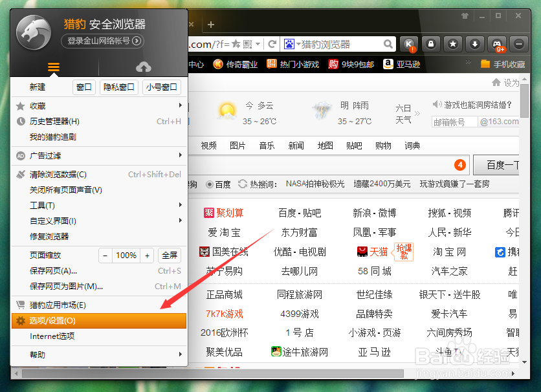Increase page zoom with plus button
The width and height of the screenshot is (541, 392).
coord(147,256)
